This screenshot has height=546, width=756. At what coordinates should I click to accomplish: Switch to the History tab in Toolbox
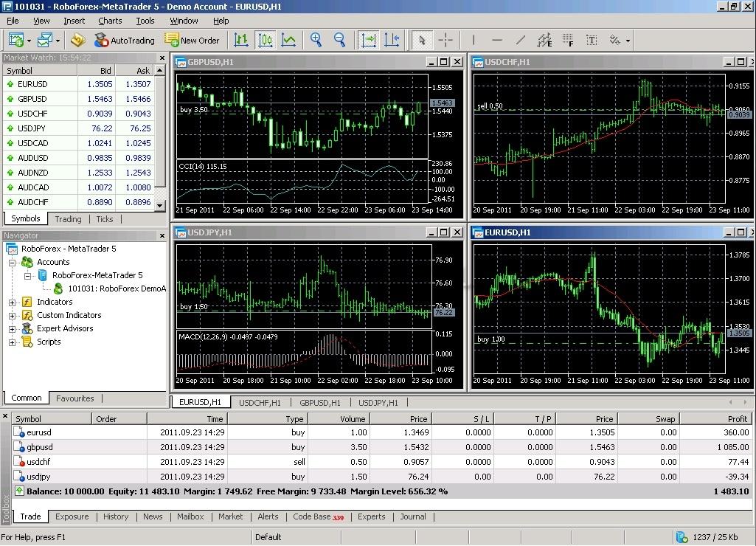point(115,516)
